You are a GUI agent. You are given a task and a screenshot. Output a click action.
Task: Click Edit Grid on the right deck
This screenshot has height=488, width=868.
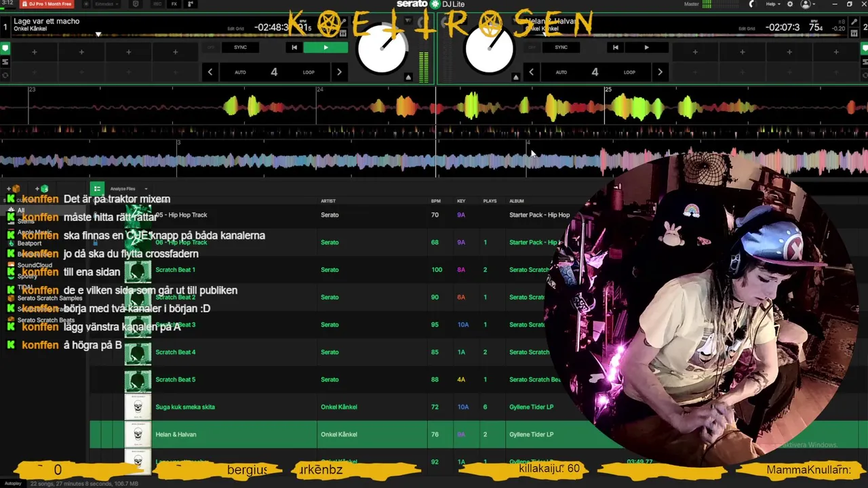[747, 29]
